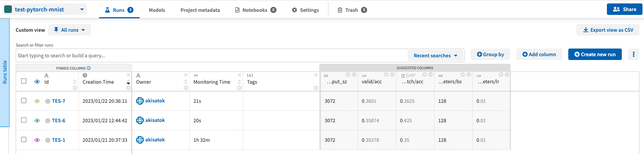Open the test-pytorch-mnist project dropdown
The height and width of the screenshot is (154, 644).
tap(45, 10)
